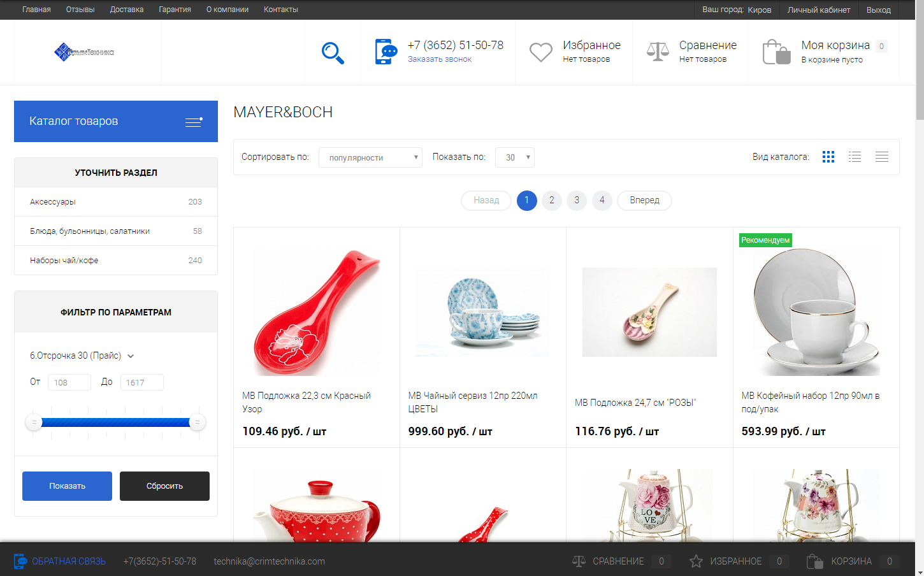Click the phone callback chat icon

386,52
